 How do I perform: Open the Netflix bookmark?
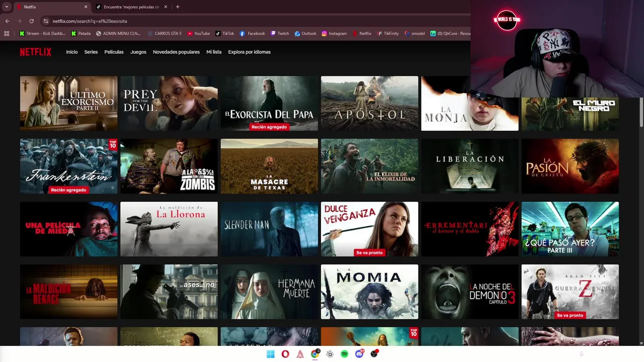362,34
